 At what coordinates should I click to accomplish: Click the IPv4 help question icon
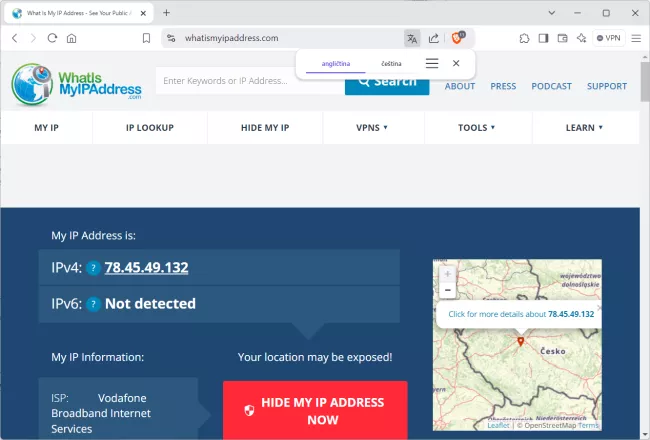click(x=93, y=268)
